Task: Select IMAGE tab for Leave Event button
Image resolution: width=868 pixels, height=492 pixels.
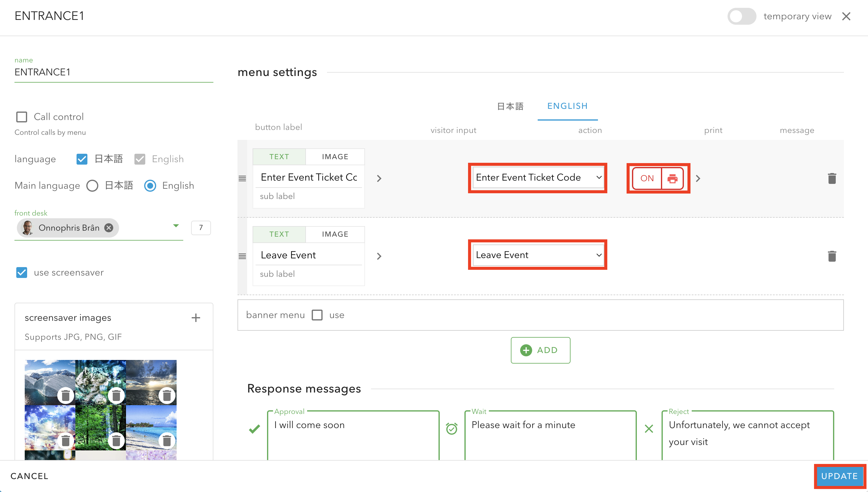Action: click(x=335, y=234)
